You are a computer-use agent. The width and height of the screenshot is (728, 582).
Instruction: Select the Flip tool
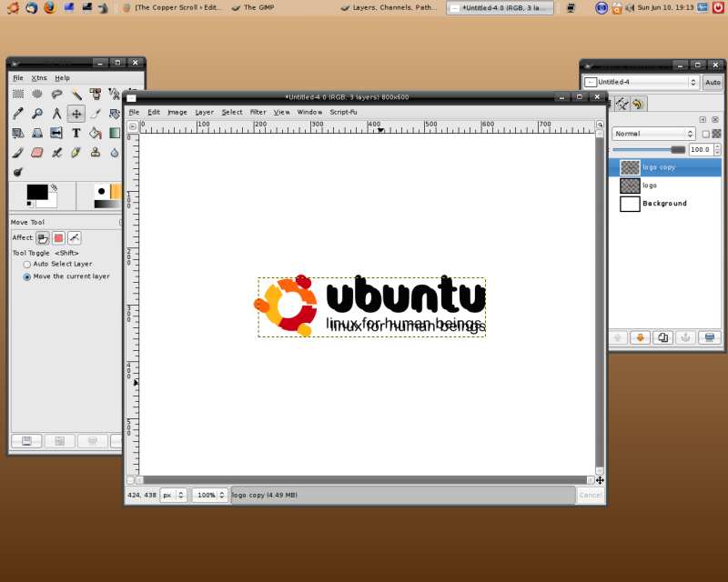[56, 133]
